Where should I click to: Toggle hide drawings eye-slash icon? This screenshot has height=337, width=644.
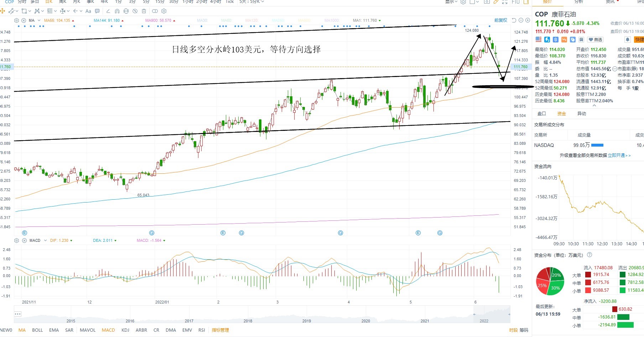(135, 11)
